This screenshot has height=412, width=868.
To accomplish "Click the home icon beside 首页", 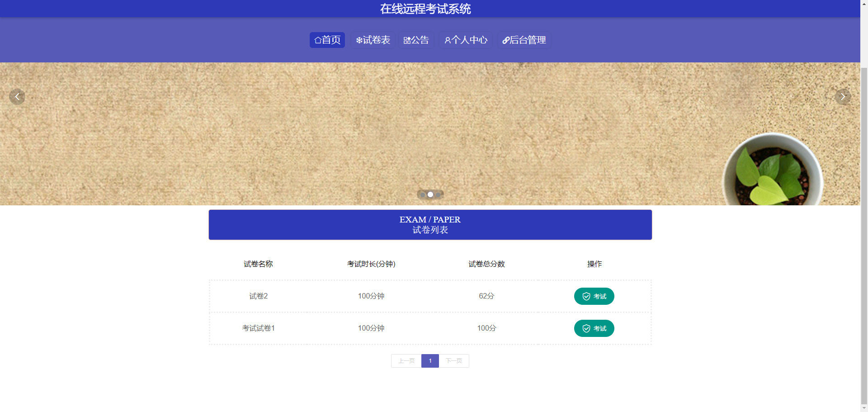I will [x=318, y=40].
